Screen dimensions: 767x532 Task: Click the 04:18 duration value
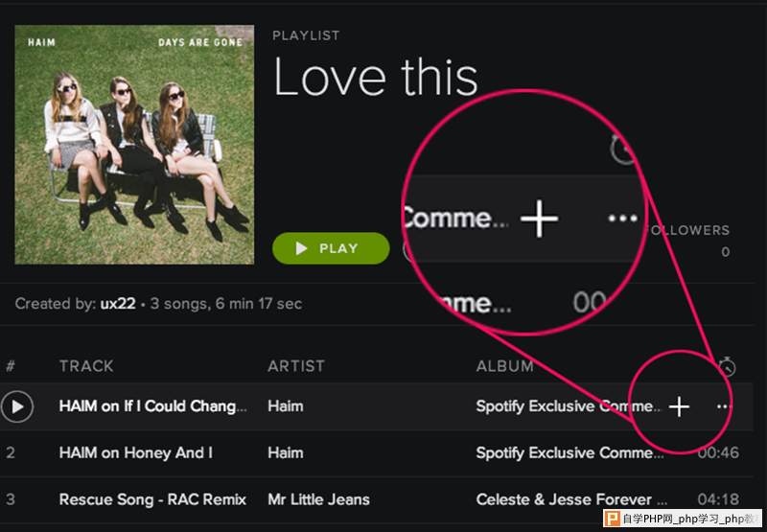(718, 499)
